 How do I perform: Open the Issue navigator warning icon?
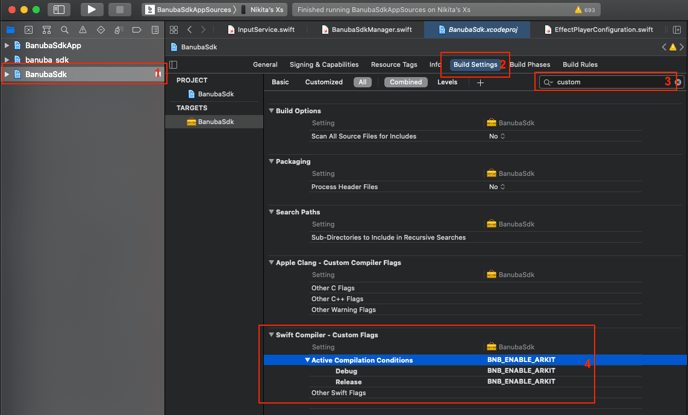[83, 30]
